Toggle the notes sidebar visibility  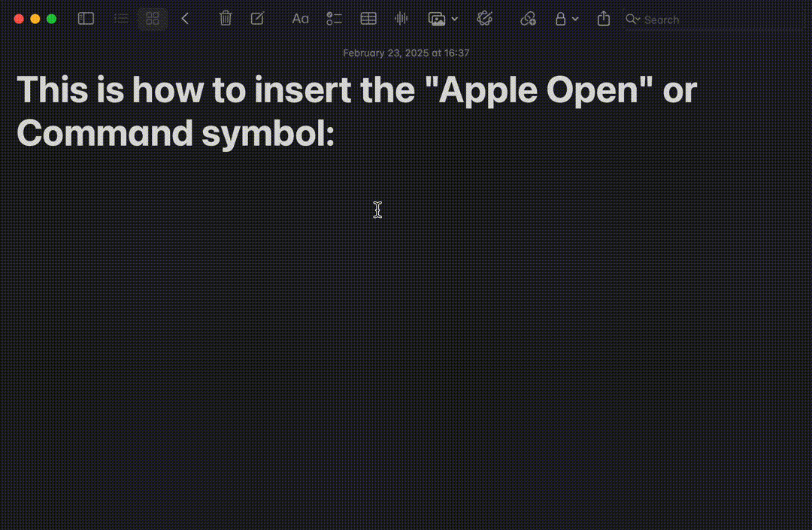coord(85,18)
